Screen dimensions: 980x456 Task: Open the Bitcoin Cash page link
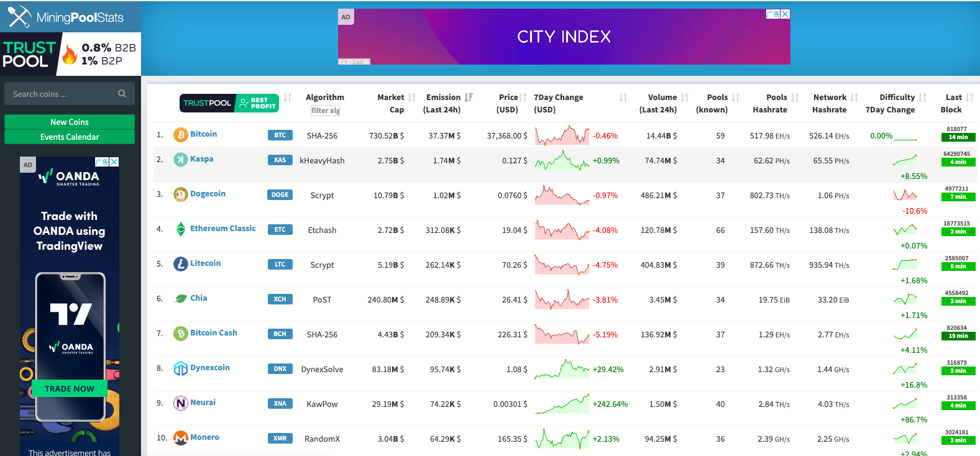[213, 333]
